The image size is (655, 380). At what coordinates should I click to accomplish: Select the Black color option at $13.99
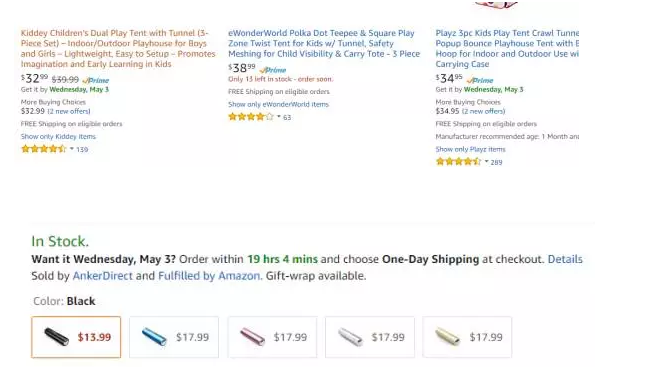76,337
